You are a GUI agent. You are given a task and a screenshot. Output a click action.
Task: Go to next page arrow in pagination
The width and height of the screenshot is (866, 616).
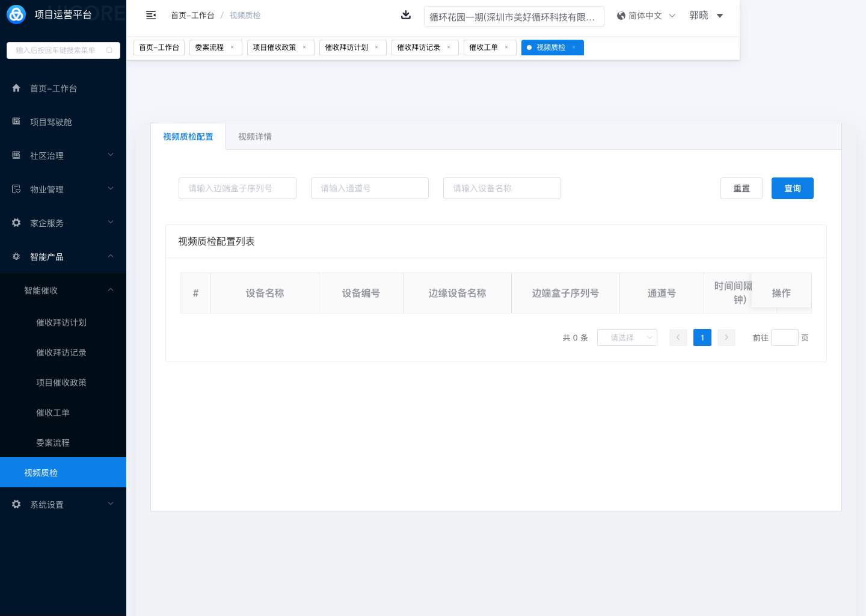click(x=726, y=337)
